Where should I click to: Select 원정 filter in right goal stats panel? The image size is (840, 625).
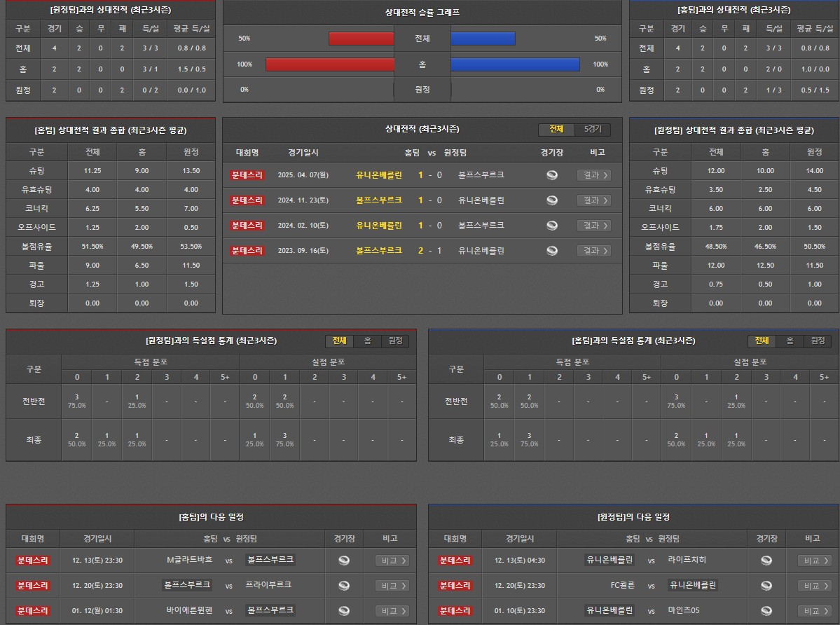click(818, 341)
